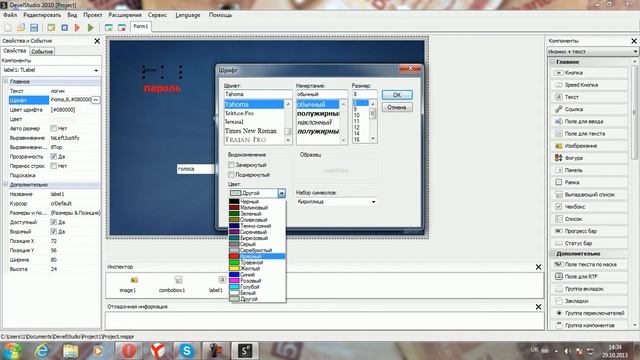Select the Кнопка component icon
This screenshot has width=640, height=360.
pyautogui.click(x=558, y=73)
